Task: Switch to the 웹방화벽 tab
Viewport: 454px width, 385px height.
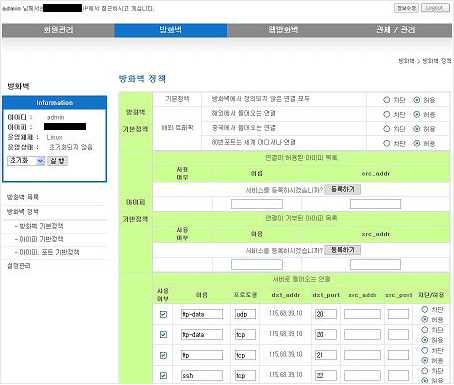Action: (283, 30)
